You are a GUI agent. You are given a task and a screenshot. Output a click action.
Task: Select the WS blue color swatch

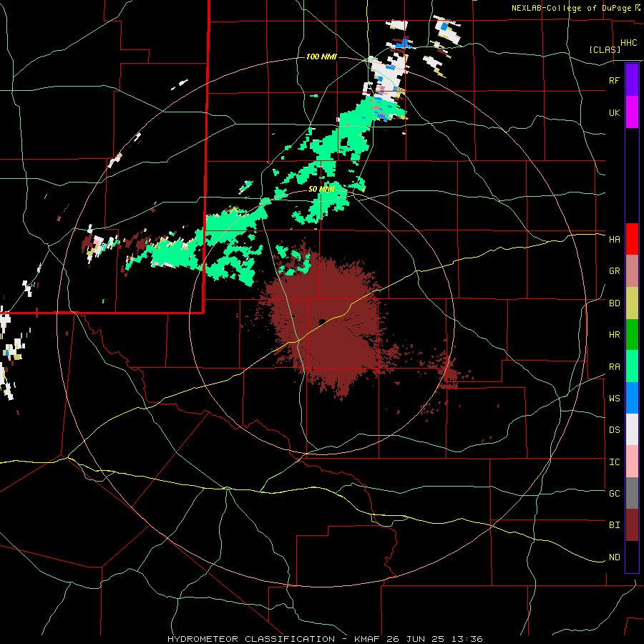[x=632, y=398]
